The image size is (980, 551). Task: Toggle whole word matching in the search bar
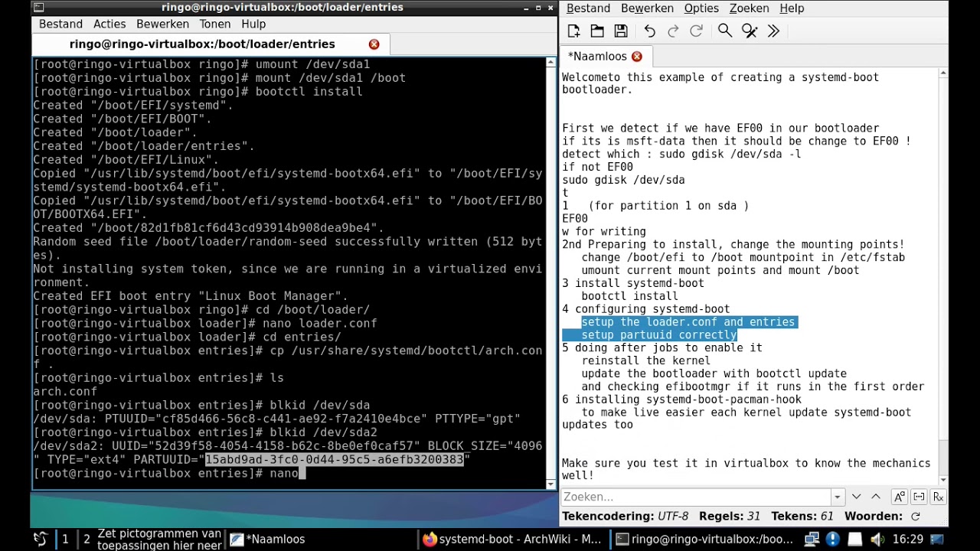pos(919,497)
